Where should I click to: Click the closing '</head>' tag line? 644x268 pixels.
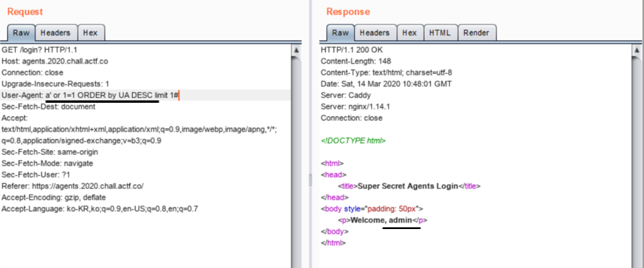click(x=335, y=197)
